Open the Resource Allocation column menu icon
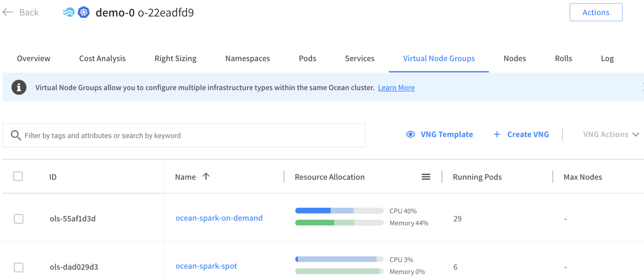The height and width of the screenshot is (278, 644). click(x=426, y=177)
